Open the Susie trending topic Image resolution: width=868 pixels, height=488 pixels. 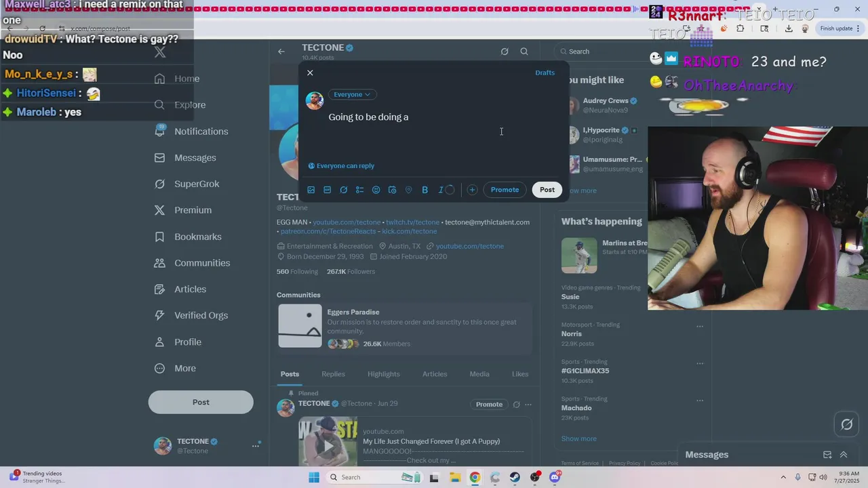[570, 297]
